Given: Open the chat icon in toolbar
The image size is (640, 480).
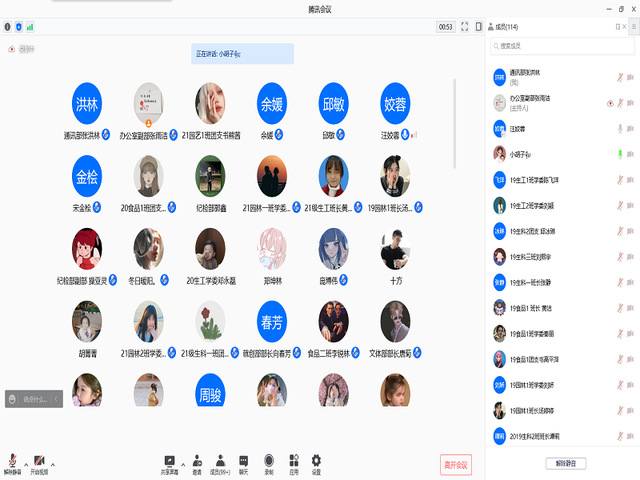Looking at the screenshot, I should [x=243, y=461].
